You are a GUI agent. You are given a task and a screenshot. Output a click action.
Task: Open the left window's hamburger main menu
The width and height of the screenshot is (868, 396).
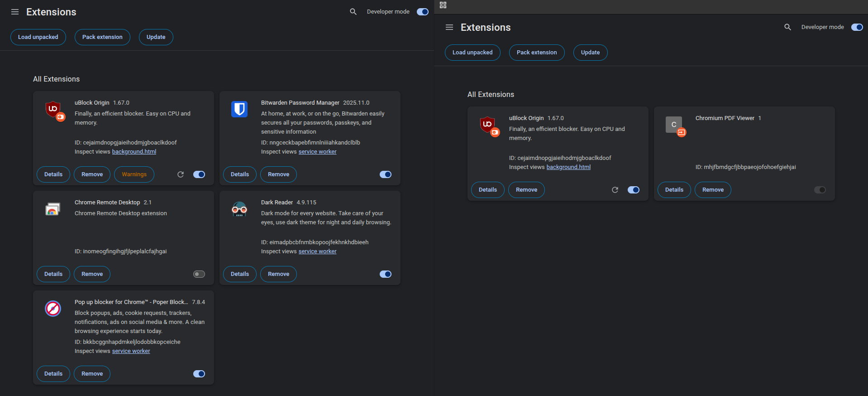[15, 12]
